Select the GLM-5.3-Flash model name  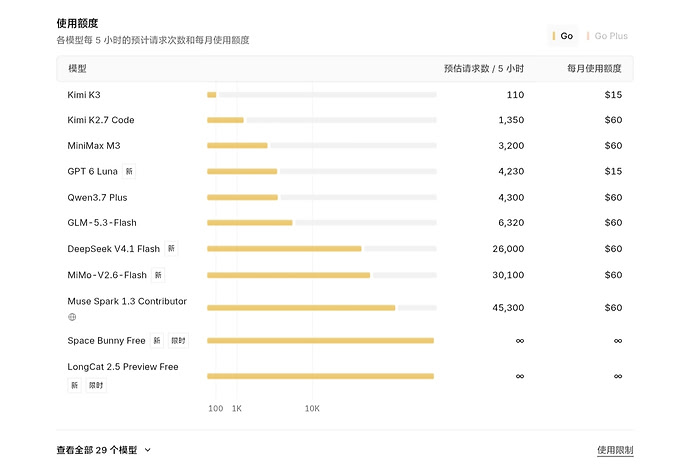[102, 223]
